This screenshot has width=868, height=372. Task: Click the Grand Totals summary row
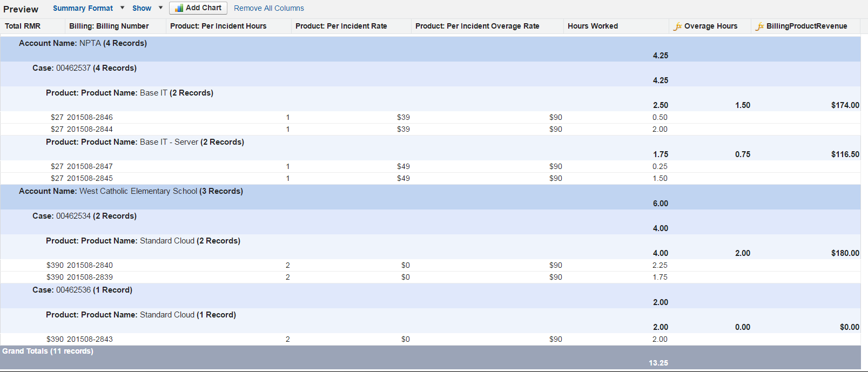click(x=48, y=351)
